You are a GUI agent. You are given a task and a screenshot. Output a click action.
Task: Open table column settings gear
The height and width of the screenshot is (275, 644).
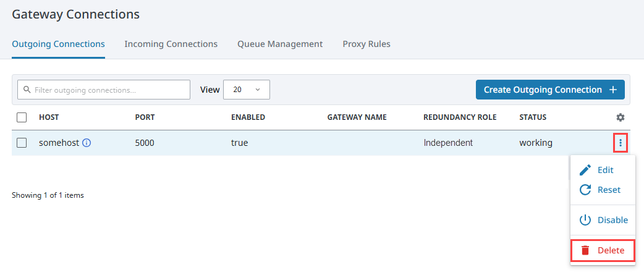pyautogui.click(x=621, y=117)
